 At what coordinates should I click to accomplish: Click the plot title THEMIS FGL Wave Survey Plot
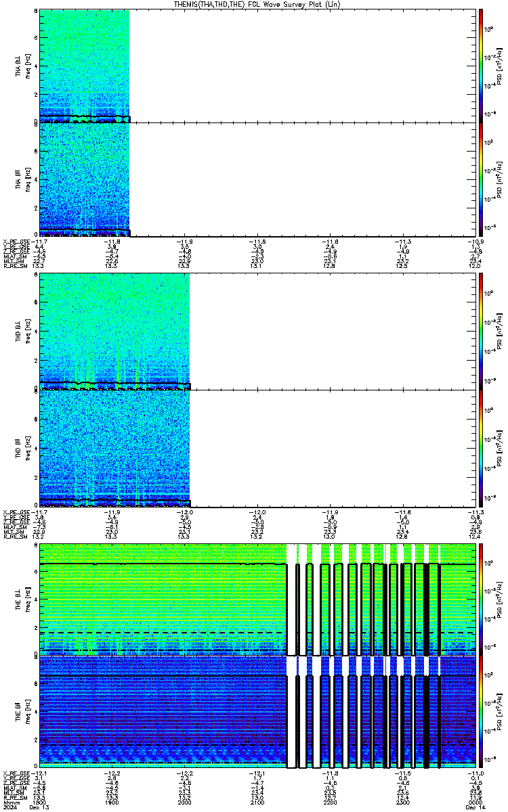pos(257,4)
